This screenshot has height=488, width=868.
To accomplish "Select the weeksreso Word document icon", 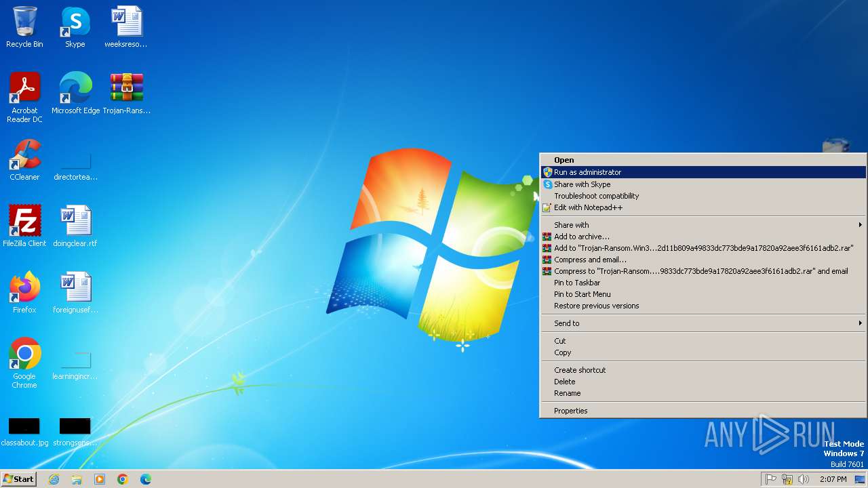I will point(126,27).
